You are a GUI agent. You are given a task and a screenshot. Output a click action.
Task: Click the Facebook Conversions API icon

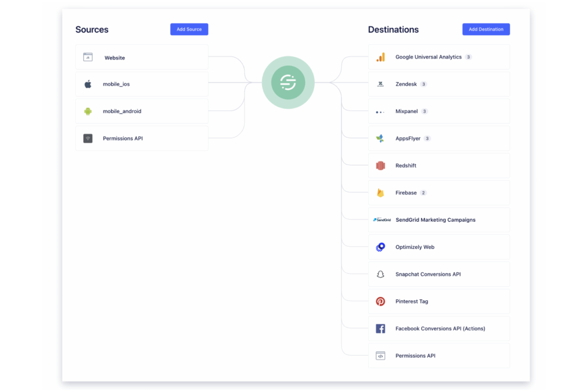pos(381,328)
